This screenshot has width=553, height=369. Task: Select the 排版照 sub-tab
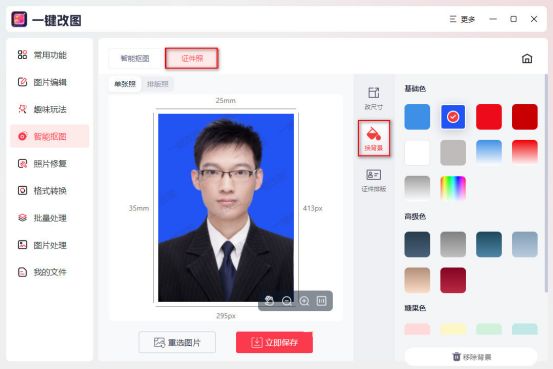point(158,84)
